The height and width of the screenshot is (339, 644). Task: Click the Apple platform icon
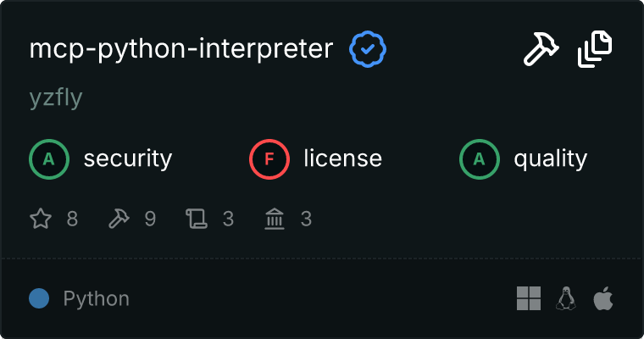click(602, 298)
